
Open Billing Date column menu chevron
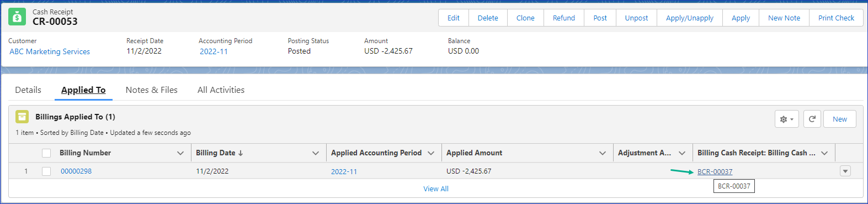pos(316,153)
